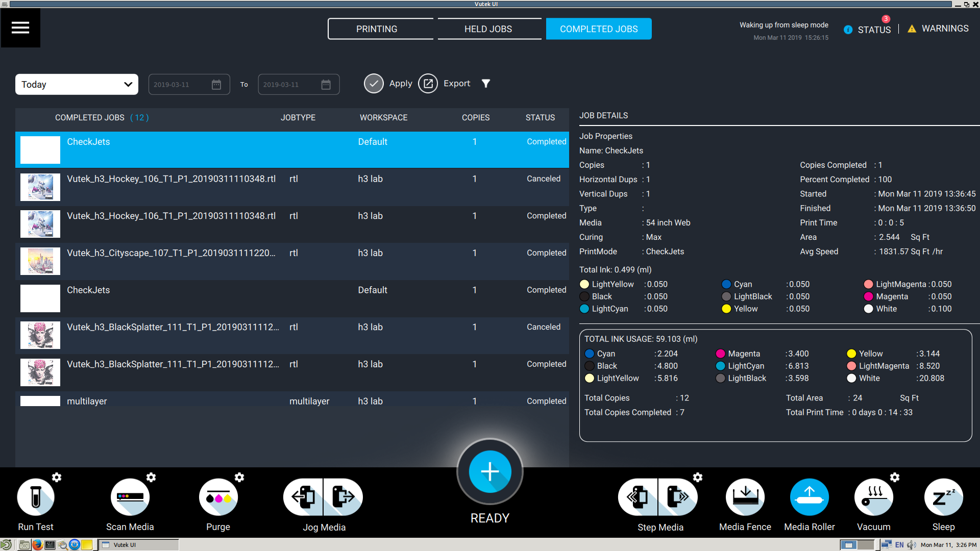This screenshot has width=980, height=551.
Task: Open the hamburger main menu
Action: tap(20, 28)
